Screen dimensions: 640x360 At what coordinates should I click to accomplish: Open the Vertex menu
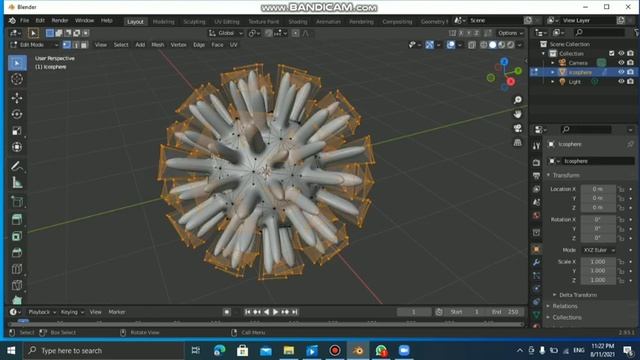[178, 45]
